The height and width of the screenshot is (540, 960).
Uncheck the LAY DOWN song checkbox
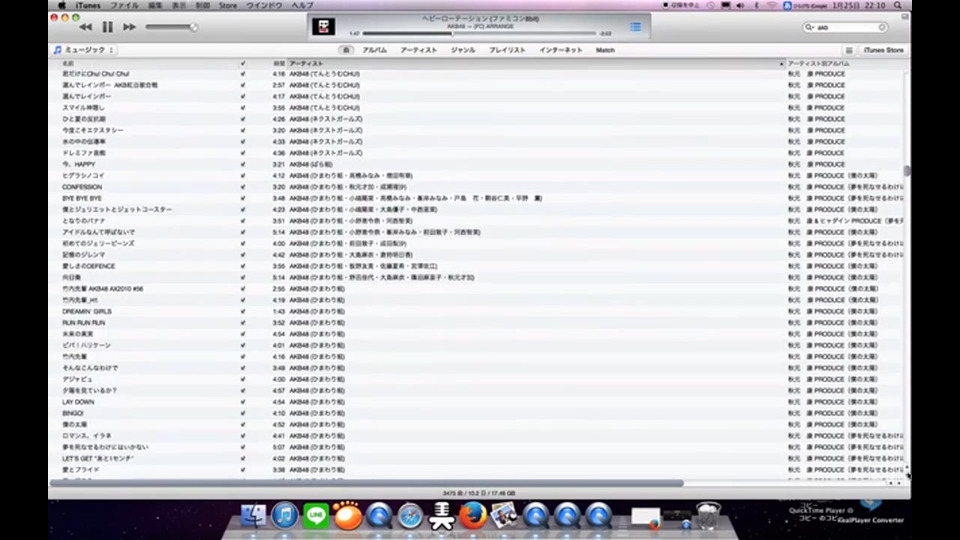click(243, 402)
